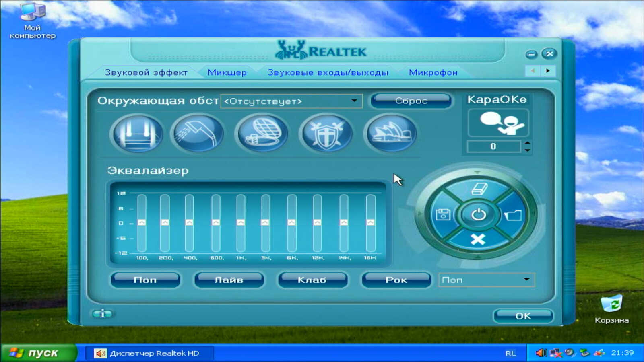The image size is (644, 362).
Task: Open the information icon at bottom left
Action: pos(102,313)
